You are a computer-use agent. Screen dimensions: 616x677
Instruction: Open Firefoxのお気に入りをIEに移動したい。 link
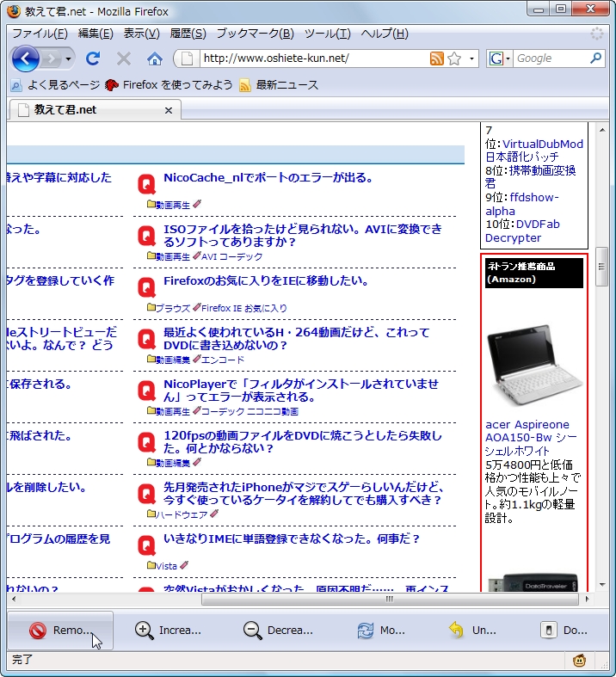coord(267,280)
